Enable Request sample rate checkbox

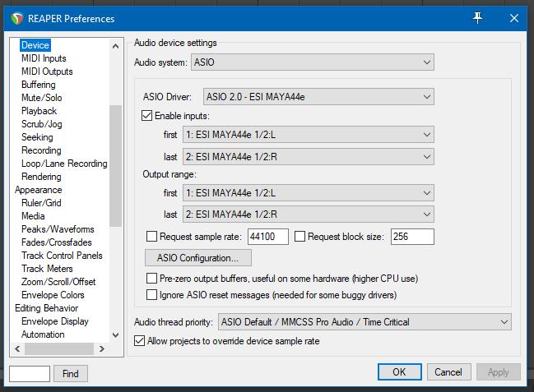[151, 237]
